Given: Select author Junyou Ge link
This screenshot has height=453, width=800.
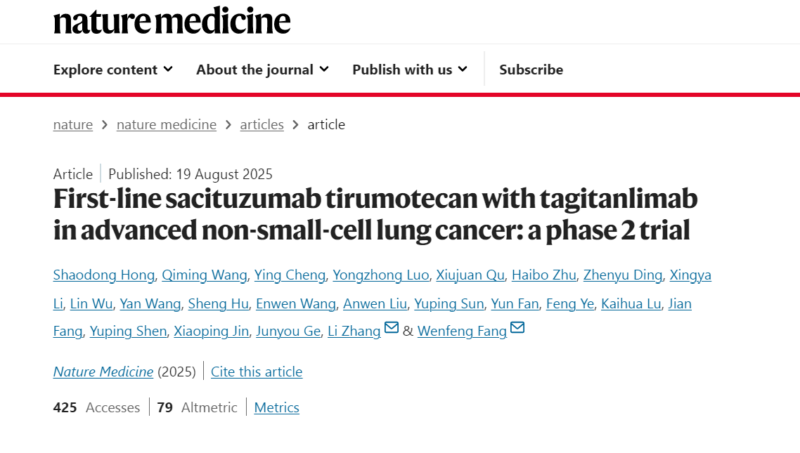Looking at the screenshot, I should point(288,331).
